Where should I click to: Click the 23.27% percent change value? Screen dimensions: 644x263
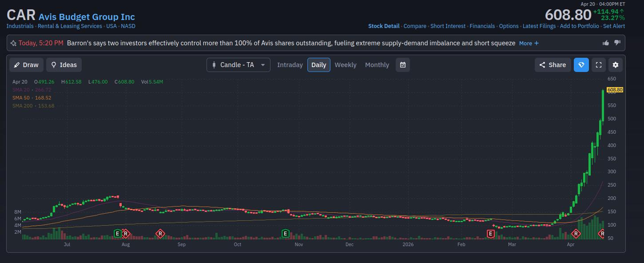pyautogui.click(x=613, y=18)
